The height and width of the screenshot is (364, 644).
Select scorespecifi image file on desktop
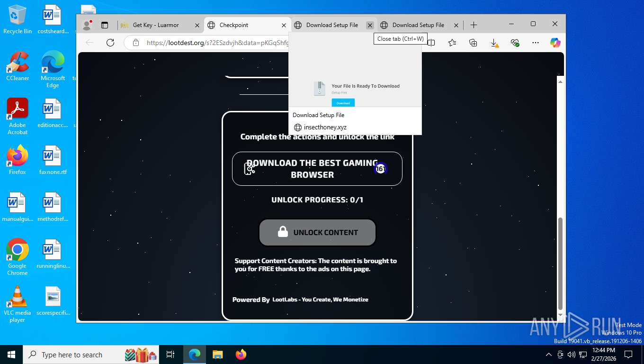[x=53, y=301]
